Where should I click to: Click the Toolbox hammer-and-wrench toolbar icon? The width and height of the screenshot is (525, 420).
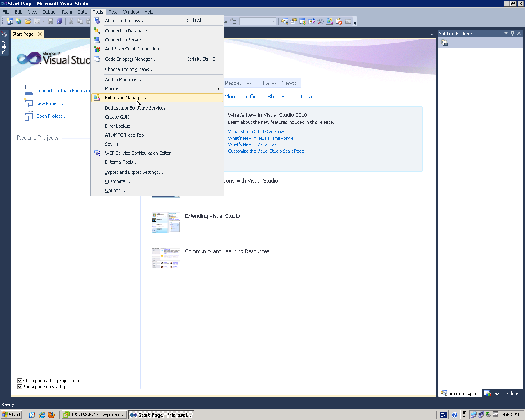coord(321,21)
